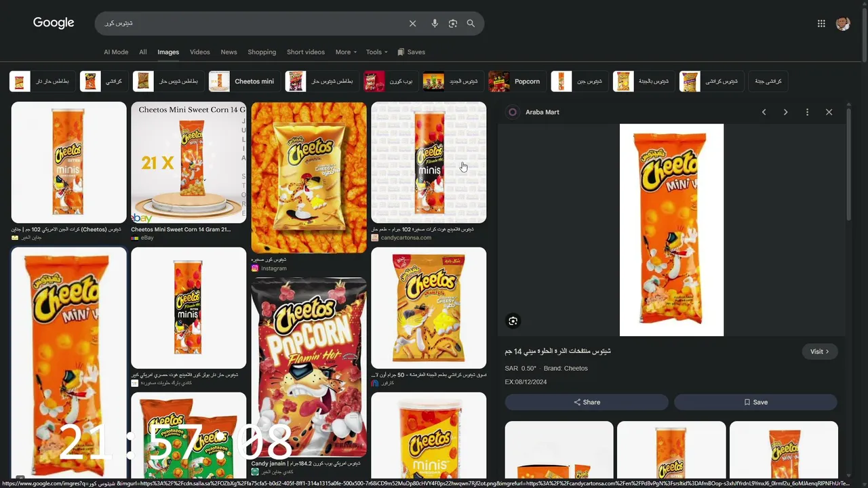This screenshot has height=488, width=868.
Task: Open the eBay source link
Action: (x=147, y=238)
